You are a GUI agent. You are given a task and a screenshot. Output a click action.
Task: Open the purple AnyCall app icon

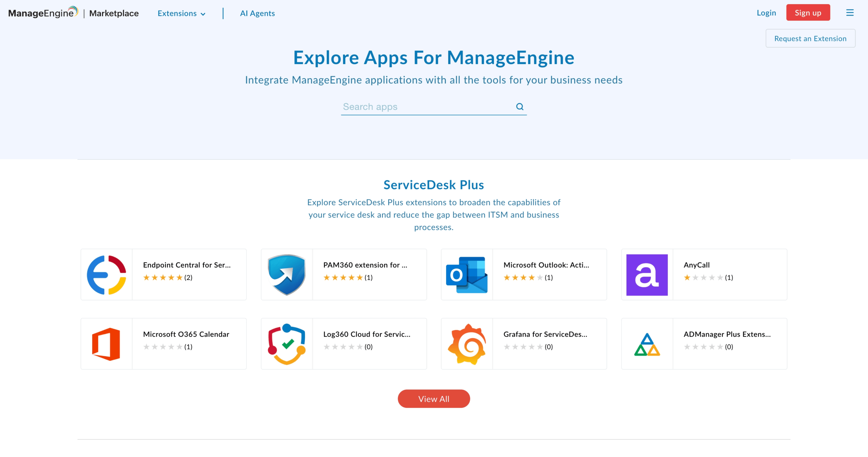click(x=647, y=275)
